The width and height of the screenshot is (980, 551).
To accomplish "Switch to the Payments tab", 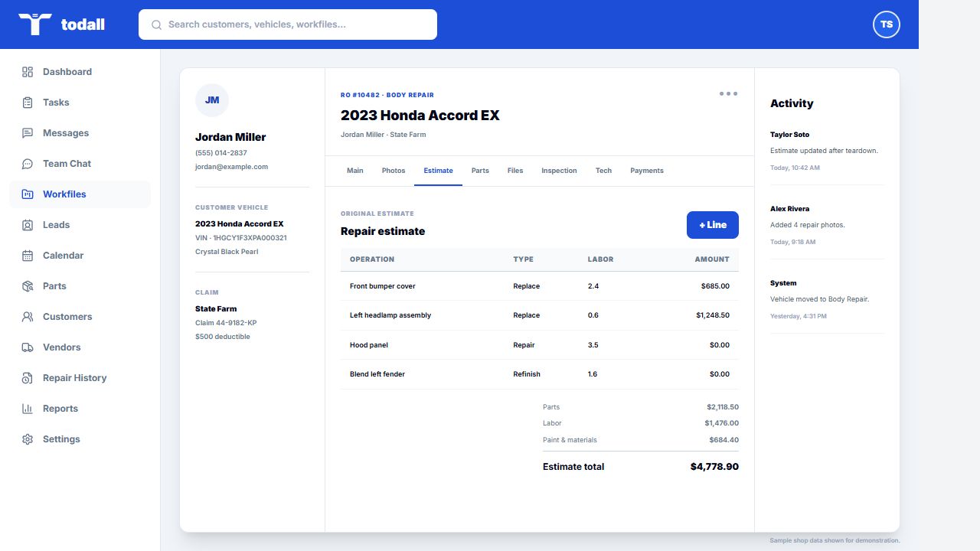I will 647,171.
